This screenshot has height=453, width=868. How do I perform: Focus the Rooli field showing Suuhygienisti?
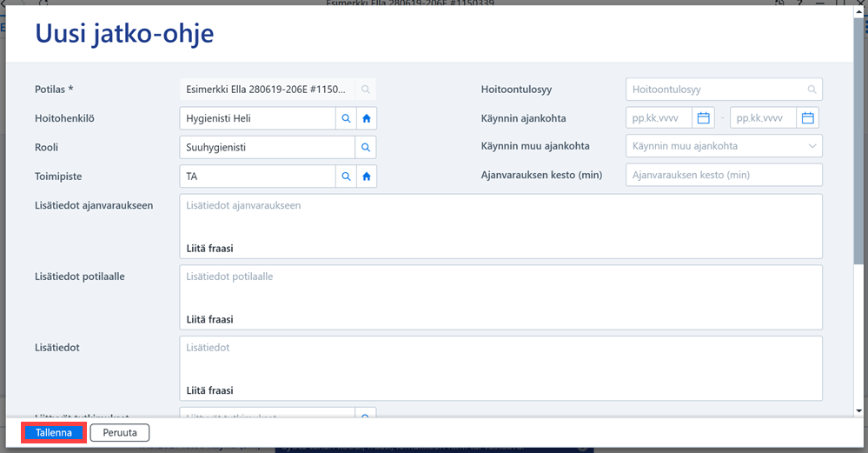[268, 147]
